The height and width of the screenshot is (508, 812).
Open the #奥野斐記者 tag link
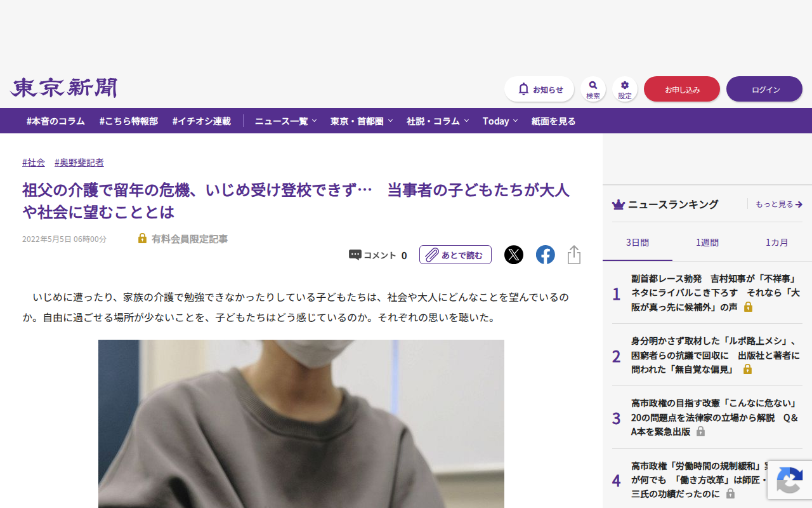coord(79,163)
